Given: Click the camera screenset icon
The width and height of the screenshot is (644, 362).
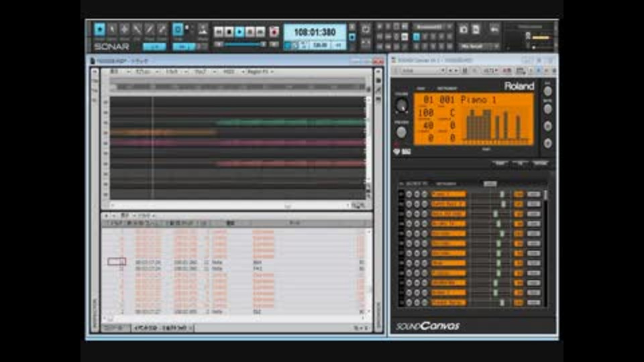Looking at the screenshot, I should (x=464, y=29).
